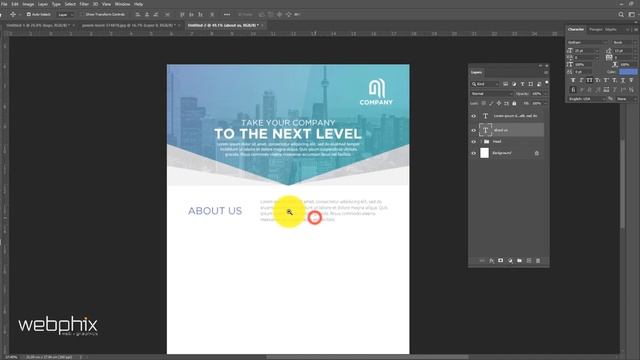The image size is (640, 360).
Task: Open the anti-aliasing method dropdown
Action: (x=626, y=99)
